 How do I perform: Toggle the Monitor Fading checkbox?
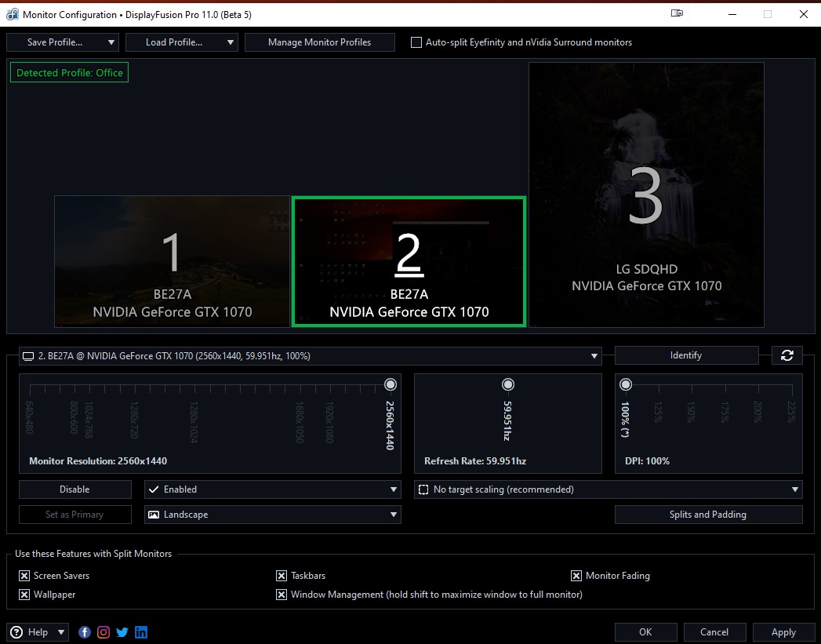click(576, 576)
